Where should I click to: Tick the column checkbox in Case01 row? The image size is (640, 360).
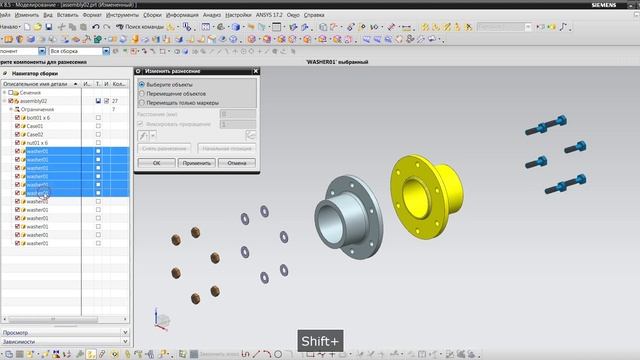pos(98,126)
